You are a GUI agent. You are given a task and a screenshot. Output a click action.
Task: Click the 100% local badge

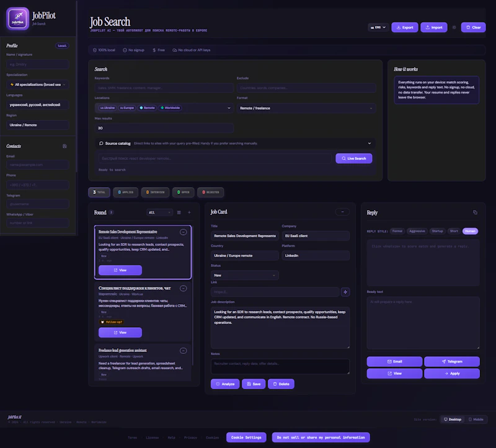pyautogui.click(x=104, y=50)
